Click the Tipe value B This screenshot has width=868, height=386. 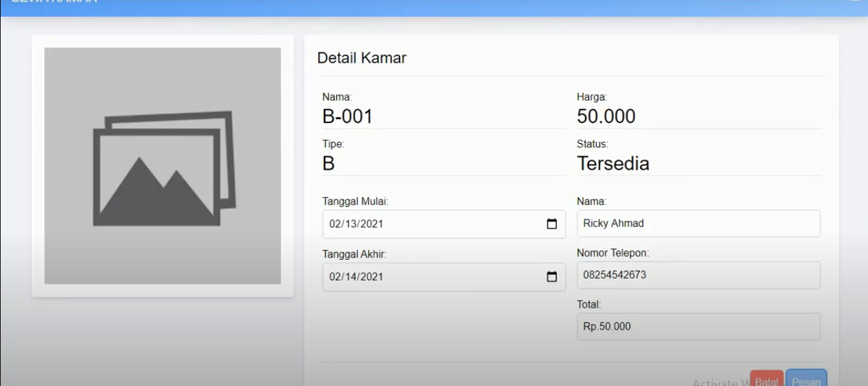[x=328, y=163]
